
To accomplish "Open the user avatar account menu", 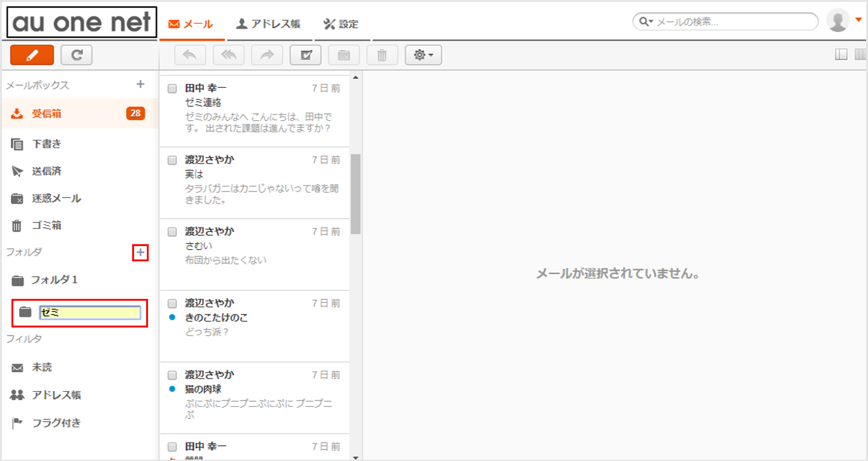I will 844,20.
